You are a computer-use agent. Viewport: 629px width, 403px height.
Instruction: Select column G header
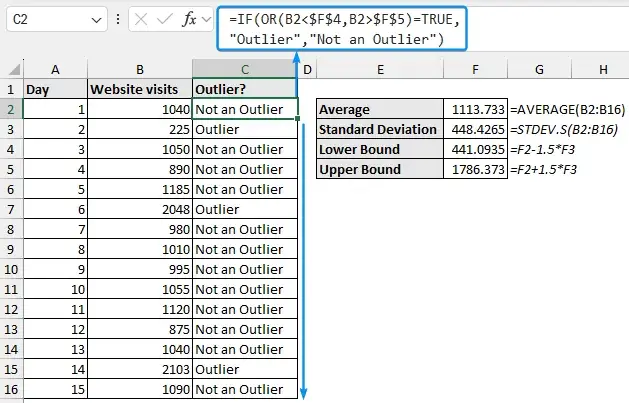point(539,69)
